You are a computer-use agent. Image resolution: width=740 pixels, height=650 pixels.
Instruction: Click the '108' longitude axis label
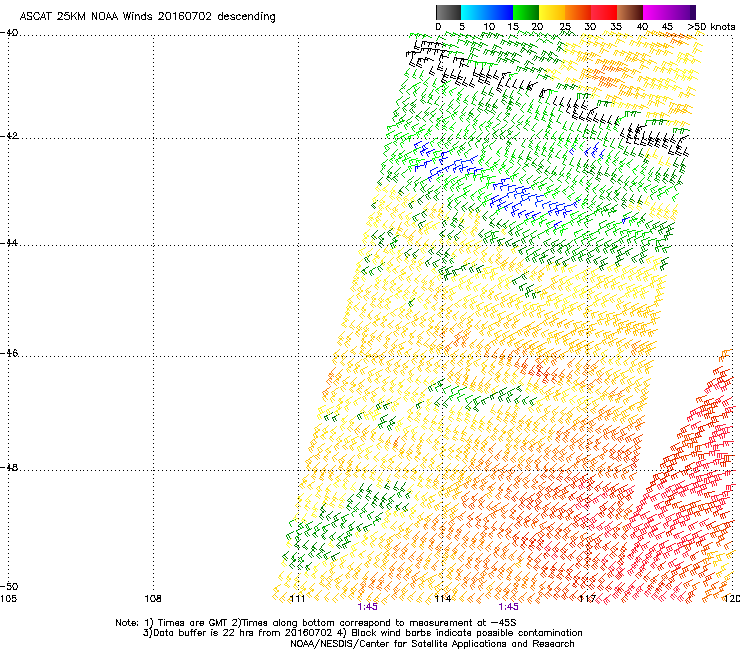pyautogui.click(x=153, y=599)
